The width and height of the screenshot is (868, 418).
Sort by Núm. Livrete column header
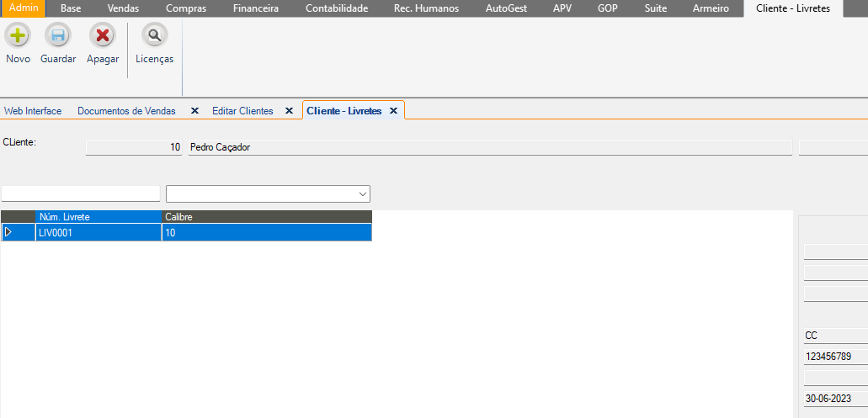point(98,217)
